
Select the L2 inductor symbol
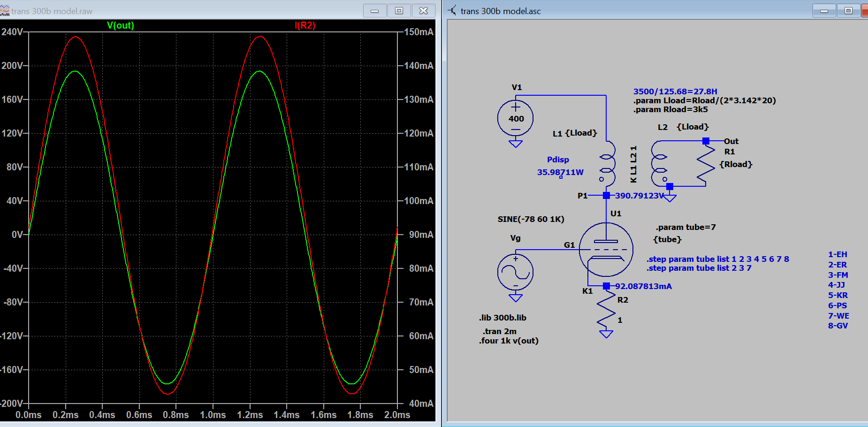(x=659, y=163)
